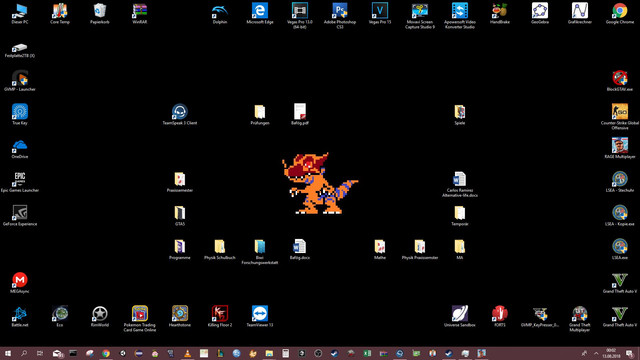The width and height of the screenshot is (640, 360).
Task: Open the Windows Start menu
Action: pyautogui.click(x=8, y=353)
